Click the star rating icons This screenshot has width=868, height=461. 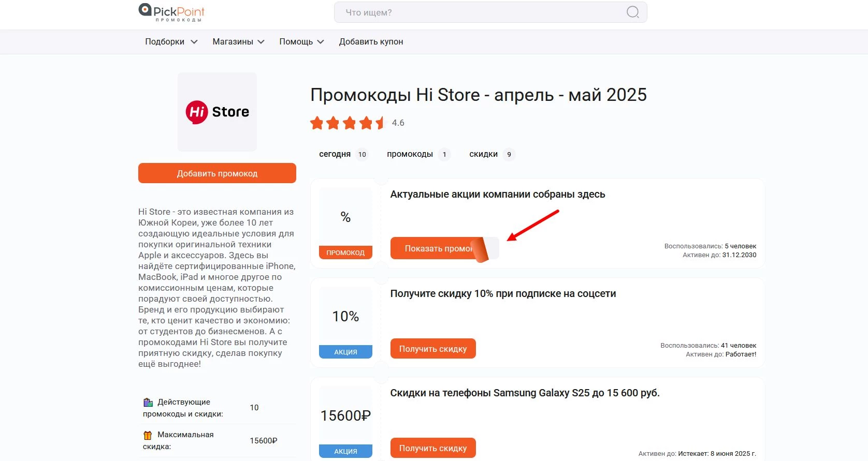point(348,123)
